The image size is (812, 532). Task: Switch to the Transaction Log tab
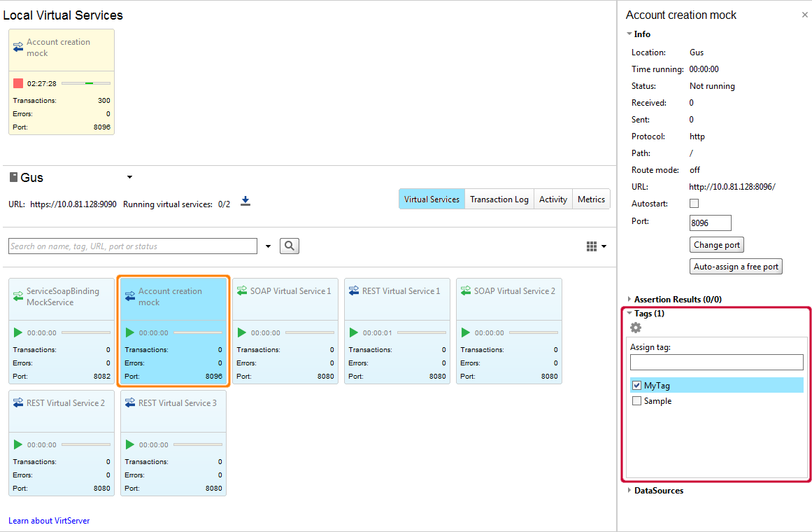tap(499, 199)
